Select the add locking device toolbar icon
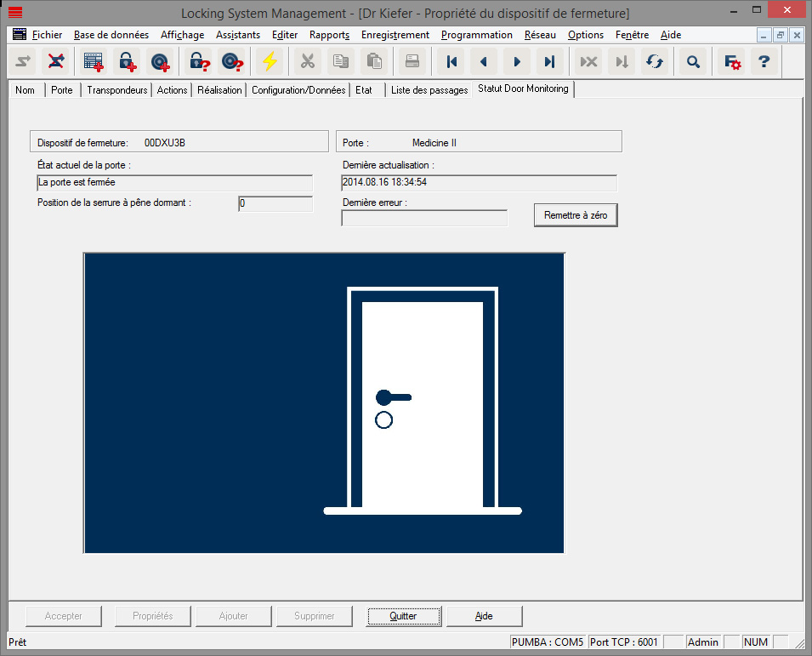 point(126,61)
